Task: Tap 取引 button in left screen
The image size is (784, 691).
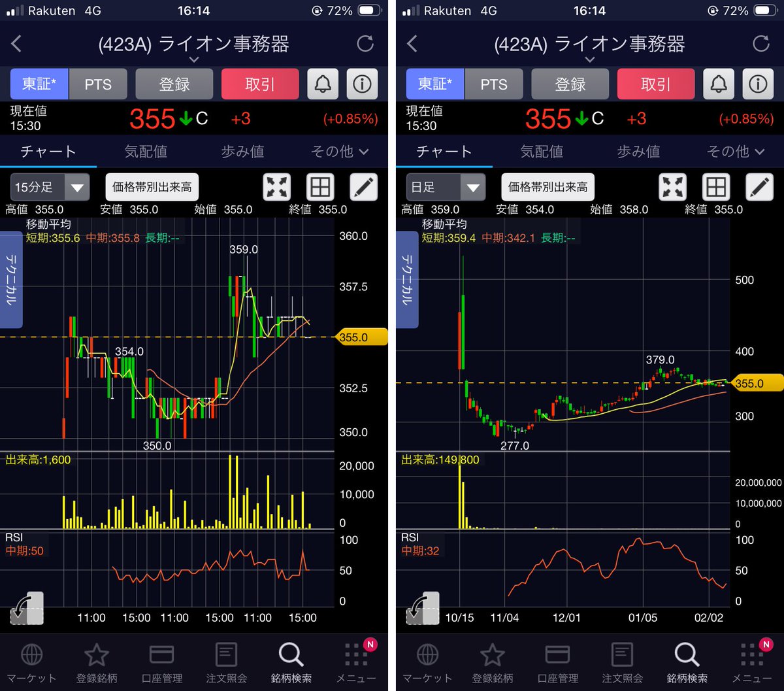Action: [x=260, y=84]
